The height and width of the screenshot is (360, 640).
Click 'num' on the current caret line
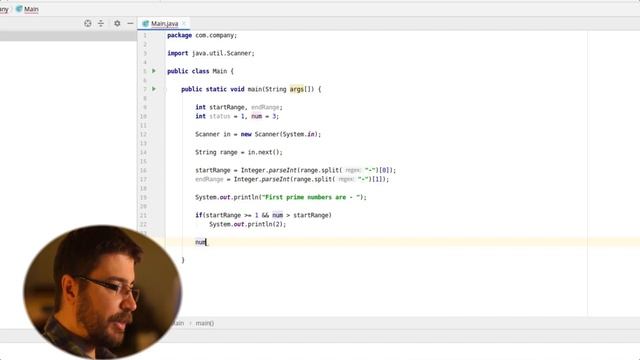click(200, 242)
